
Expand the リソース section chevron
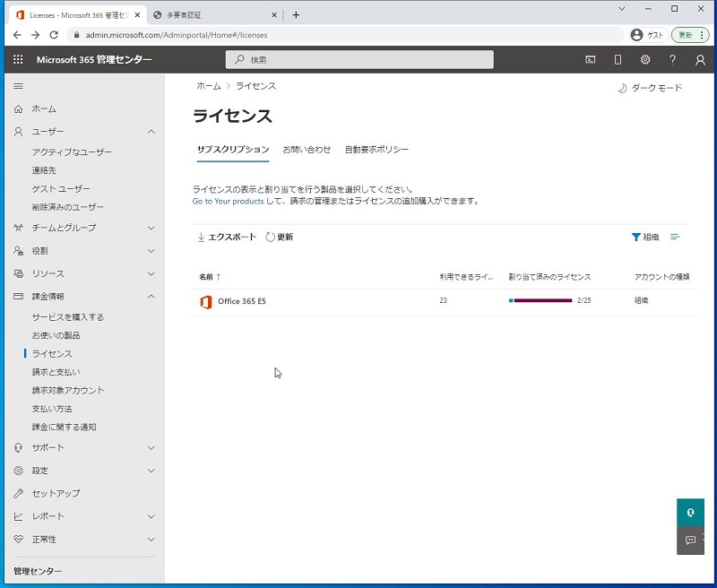click(151, 273)
